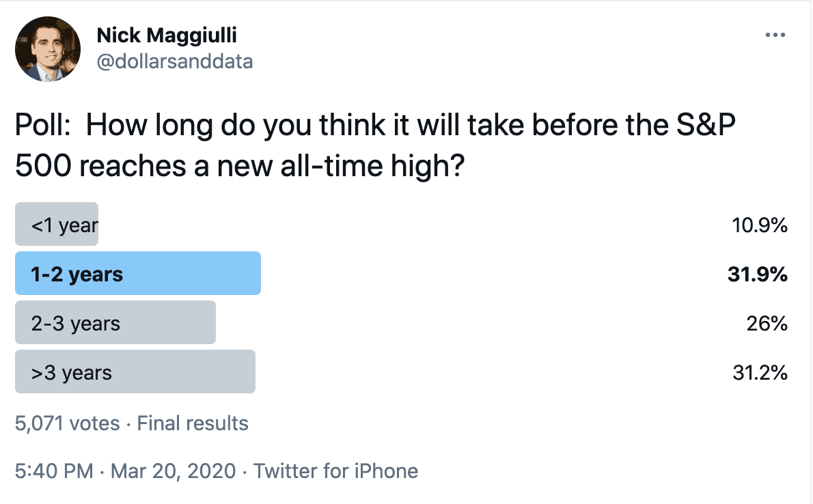Click the 5,071 votes count
The width and height of the screenshot is (813, 504).
[x=68, y=423]
